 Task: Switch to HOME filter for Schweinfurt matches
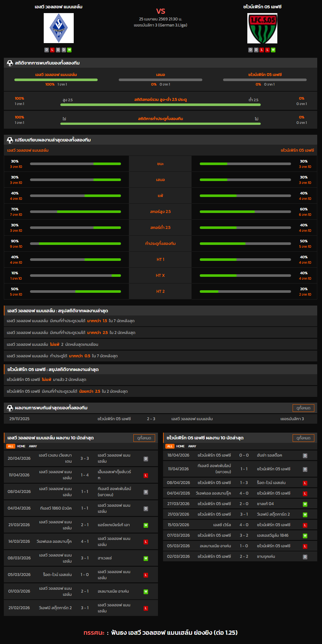pyautogui.click(x=180, y=446)
